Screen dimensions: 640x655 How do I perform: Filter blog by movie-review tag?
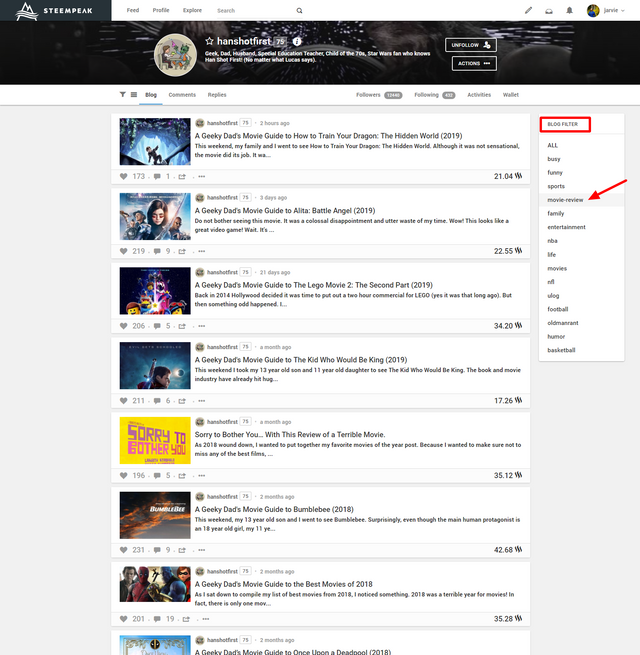(565, 200)
